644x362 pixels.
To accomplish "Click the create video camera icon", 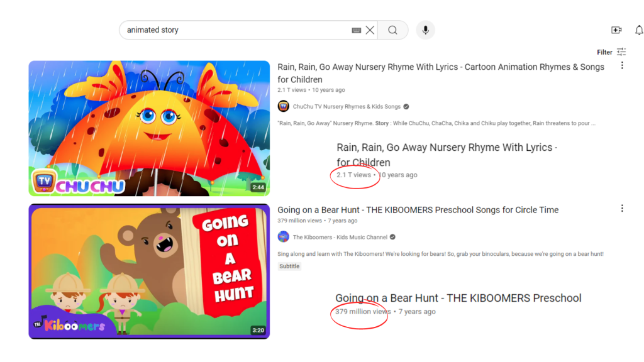I will [616, 30].
